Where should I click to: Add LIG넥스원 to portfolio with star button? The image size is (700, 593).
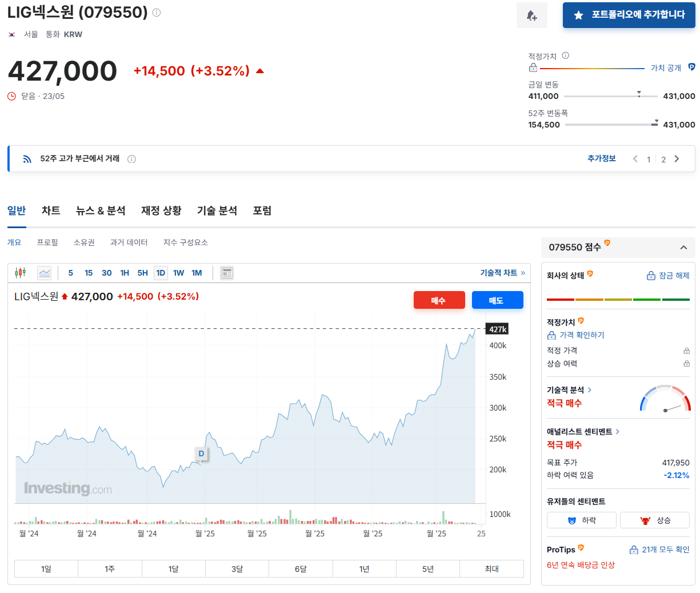point(629,15)
